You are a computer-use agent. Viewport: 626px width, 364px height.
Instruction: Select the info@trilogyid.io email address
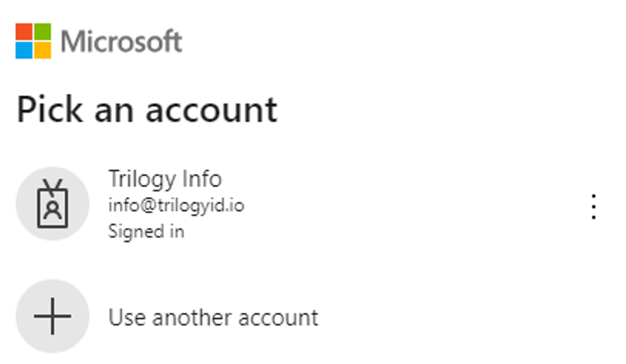(176, 206)
